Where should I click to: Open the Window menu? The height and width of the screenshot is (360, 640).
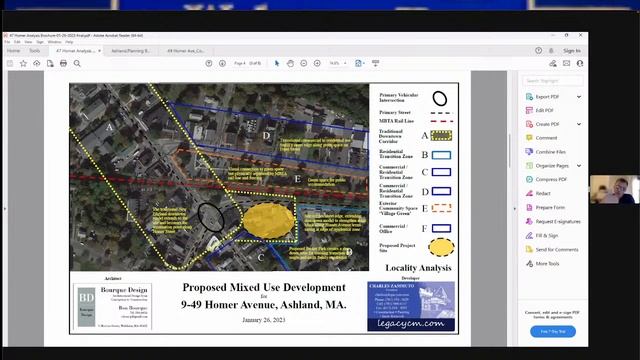(x=54, y=42)
